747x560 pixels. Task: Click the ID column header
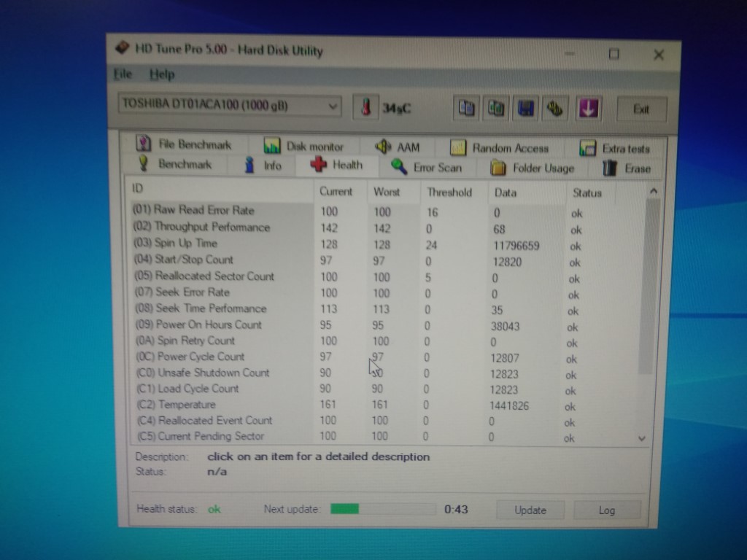click(220, 189)
